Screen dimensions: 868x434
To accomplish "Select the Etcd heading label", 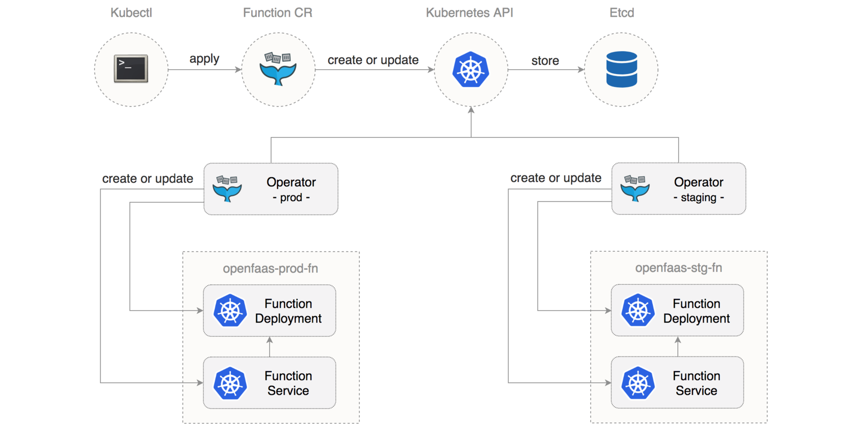I will tap(622, 13).
